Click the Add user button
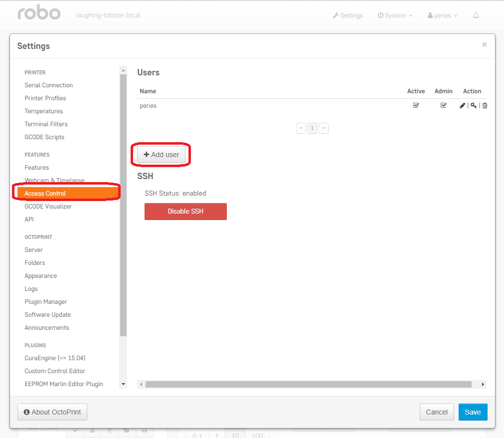 pos(161,155)
